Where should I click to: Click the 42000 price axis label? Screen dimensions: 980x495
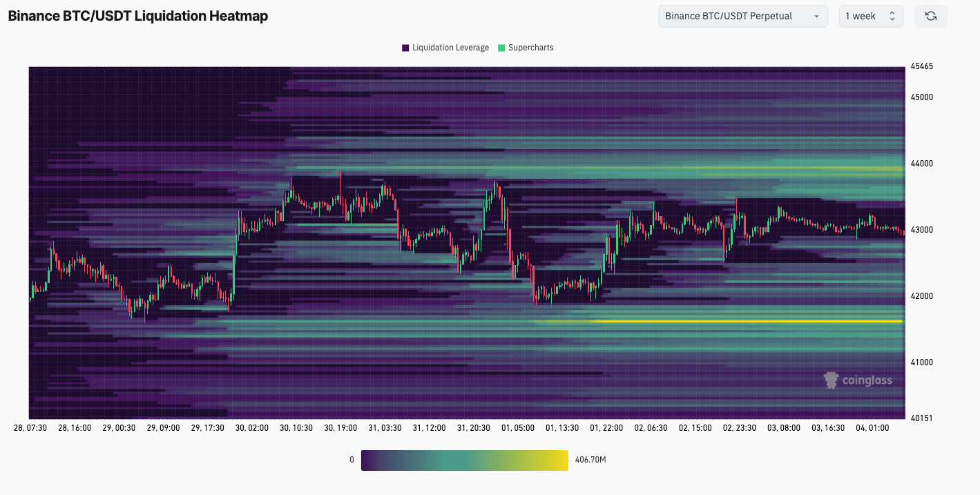click(922, 296)
